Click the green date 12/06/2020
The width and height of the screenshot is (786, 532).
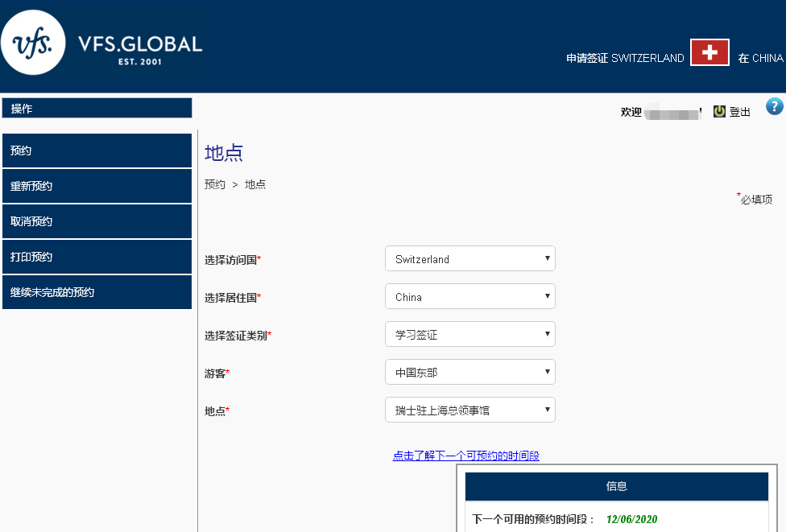pyautogui.click(x=631, y=519)
